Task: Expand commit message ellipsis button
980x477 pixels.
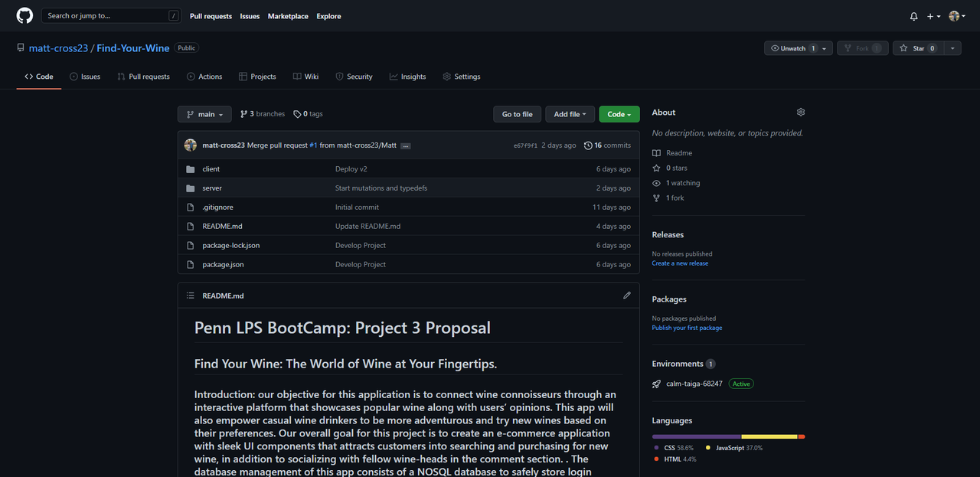Action: (x=406, y=145)
